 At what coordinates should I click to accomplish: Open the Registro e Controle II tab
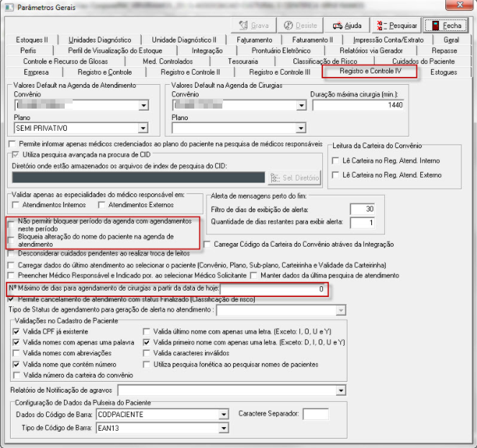pyautogui.click(x=190, y=72)
